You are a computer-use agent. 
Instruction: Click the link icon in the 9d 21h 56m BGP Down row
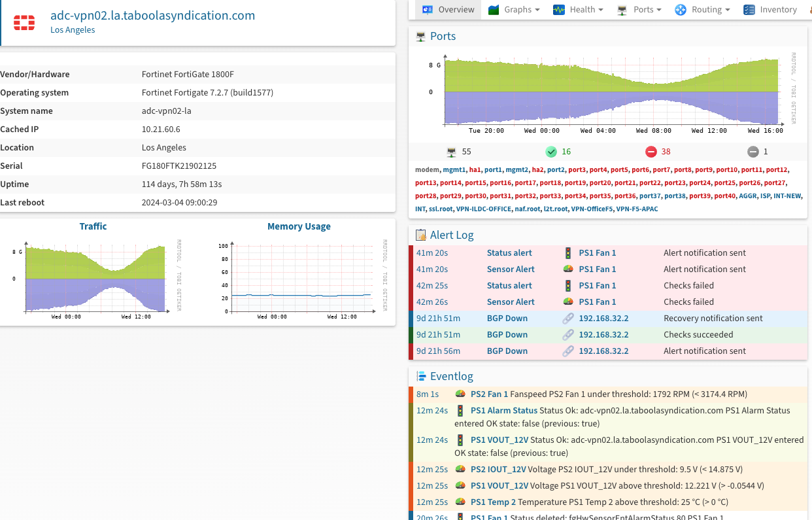tap(567, 351)
